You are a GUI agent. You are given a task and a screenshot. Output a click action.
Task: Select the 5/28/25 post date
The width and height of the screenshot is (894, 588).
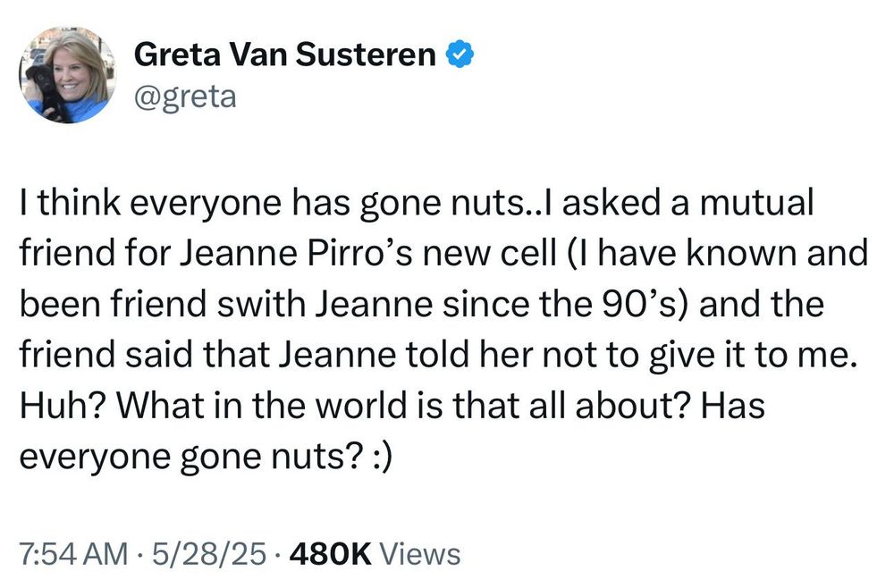point(210,554)
